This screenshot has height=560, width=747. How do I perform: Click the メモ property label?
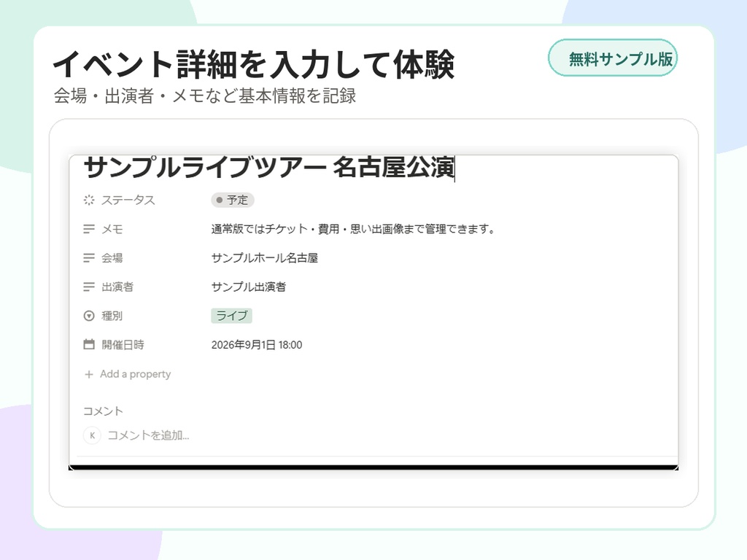coord(112,229)
